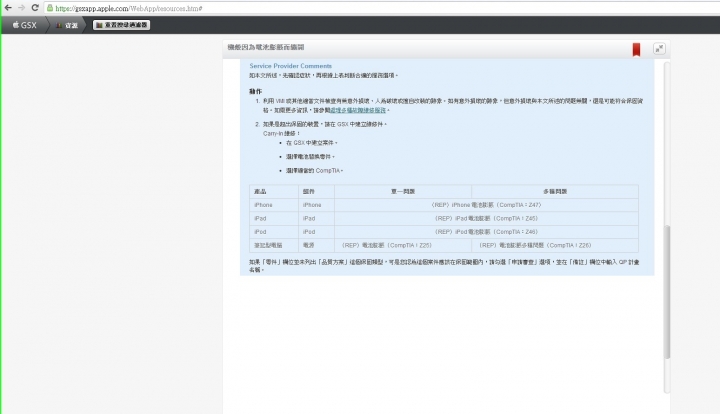The image size is (720, 414).
Task: Click the green padlock in the address bar
Action: coord(50,8)
